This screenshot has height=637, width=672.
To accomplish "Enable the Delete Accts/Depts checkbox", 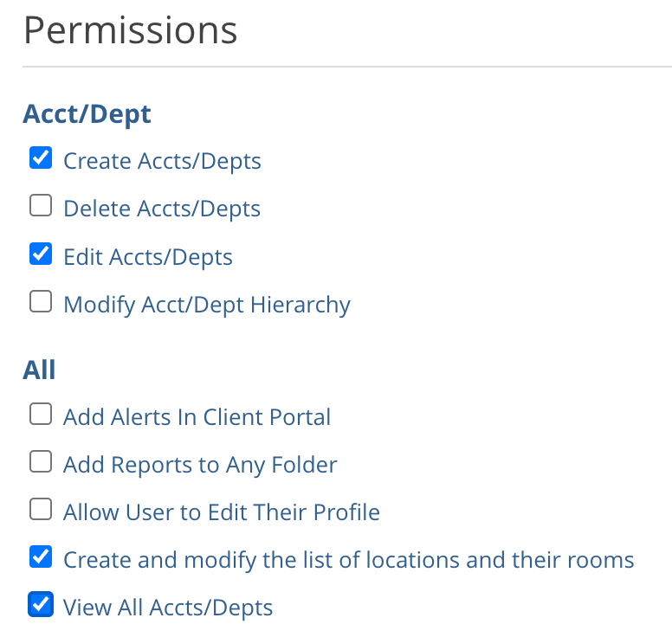I will click(41, 207).
